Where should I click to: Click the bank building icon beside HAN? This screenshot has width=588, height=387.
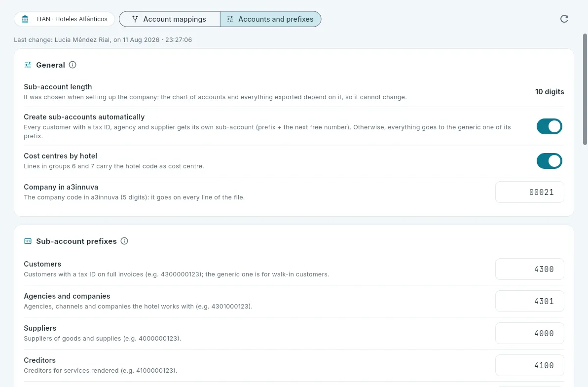[25, 19]
